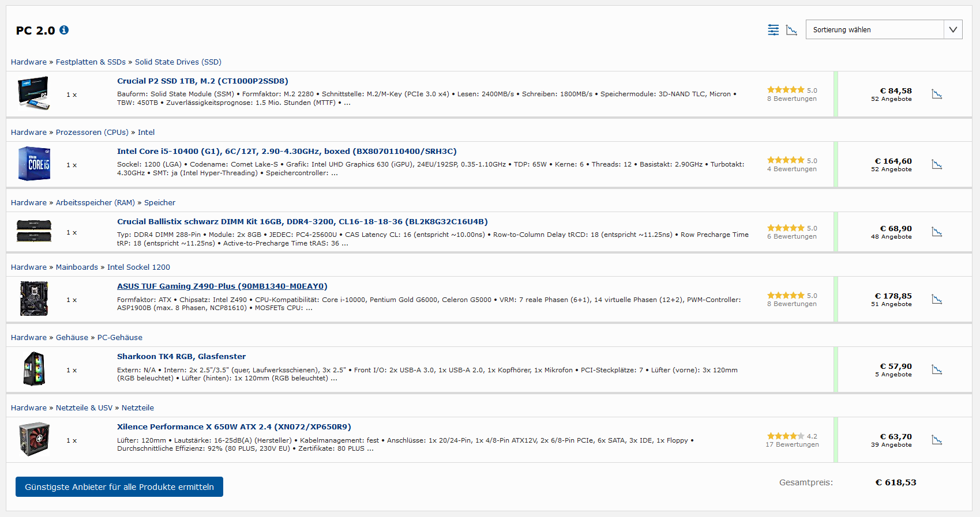The height and width of the screenshot is (517, 980).
Task: Go to Prozessoren (CPUs) category
Action: point(92,133)
